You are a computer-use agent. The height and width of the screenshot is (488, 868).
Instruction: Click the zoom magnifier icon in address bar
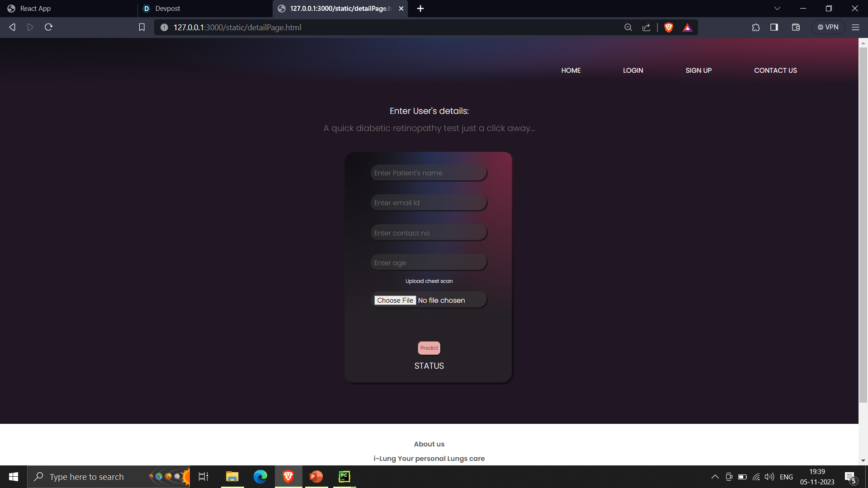pos(628,28)
